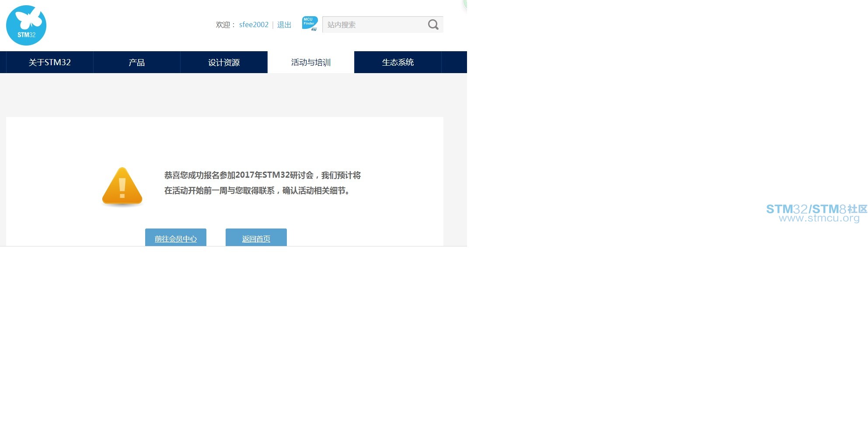Select the 产品 navigation item
The image size is (868, 429).
pos(136,62)
